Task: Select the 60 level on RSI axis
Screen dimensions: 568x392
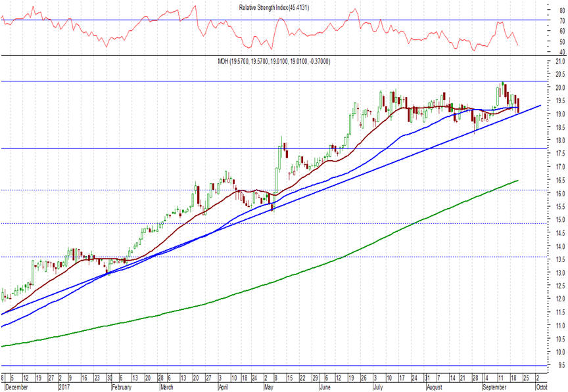Action: [x=562, y=31]
